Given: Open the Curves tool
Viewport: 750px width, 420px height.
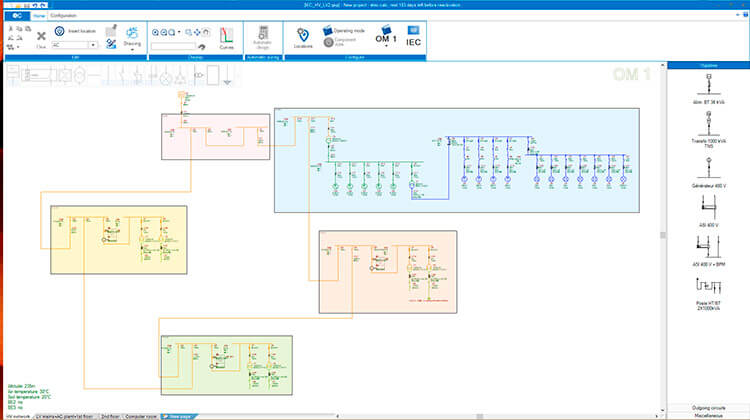Looking at the screenshot, I should pyautogui.click(x=227, y=38).
